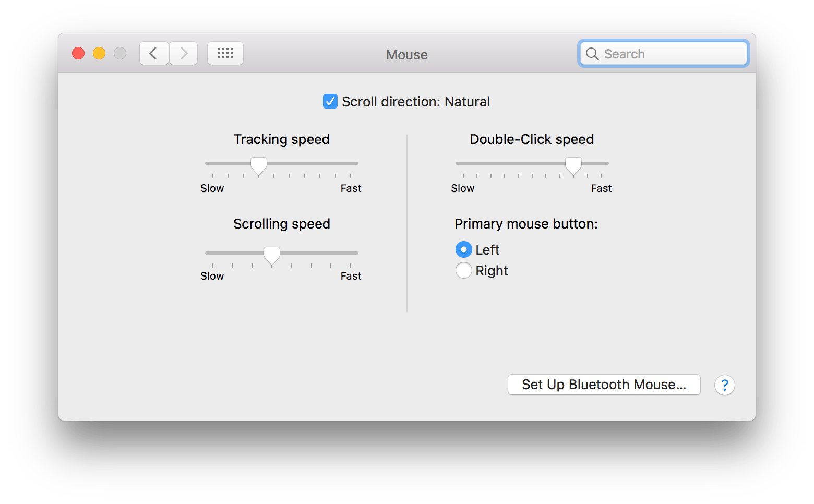Click Set Up Bluetooth Mouse button
The height and width of the screenshot is (504, 814).
click(604, 385)
